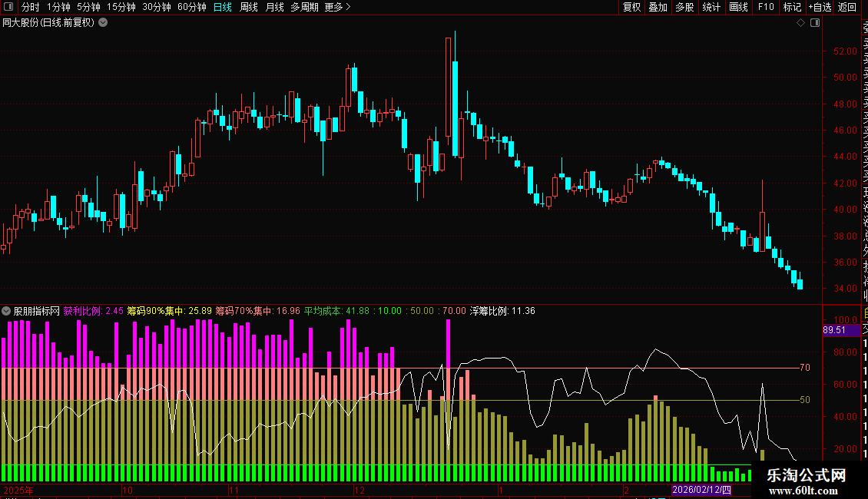Click the 筹码90%集中: 25.89 label
The height and width of the screenshot is (499, 868).
pos(170,311)
